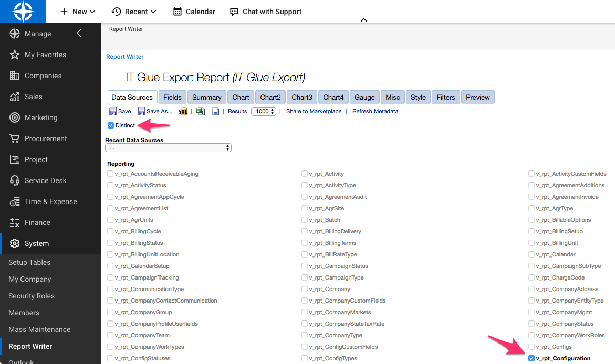Start Chat with Support
Image resolution: width=615 pixels, height=364 pixels.
(x=265, y=11)
